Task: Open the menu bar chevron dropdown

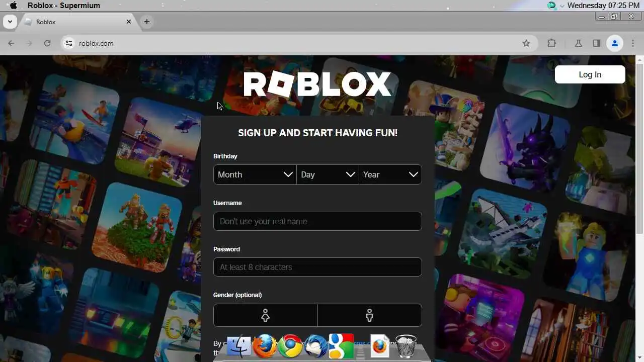Action: [x=562, y=6]
